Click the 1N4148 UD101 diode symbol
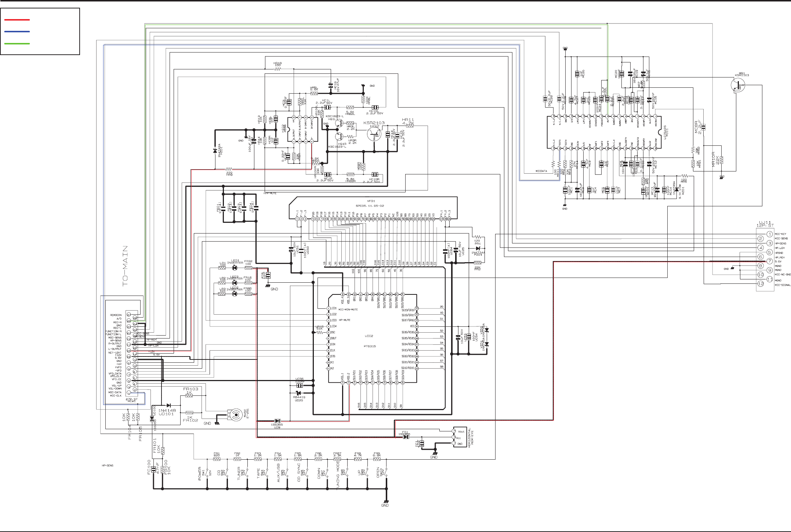Viewport: 791px width, 532px height. click(x=169, y=405)
